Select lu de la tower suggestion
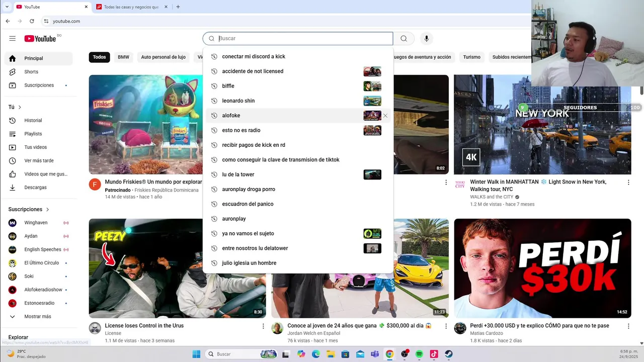This screenshot has height=362, width=644. (x=298, y=174)
